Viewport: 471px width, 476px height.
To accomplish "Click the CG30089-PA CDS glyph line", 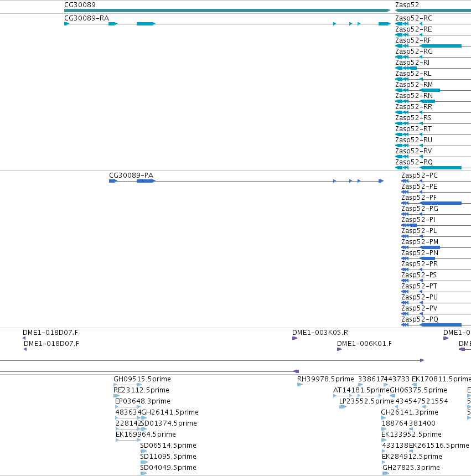I will point(246,181).
